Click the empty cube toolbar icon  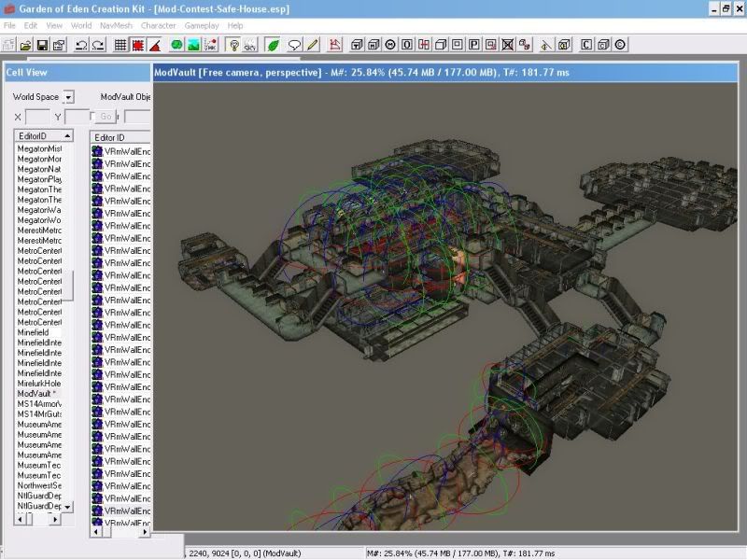point(441,45)
